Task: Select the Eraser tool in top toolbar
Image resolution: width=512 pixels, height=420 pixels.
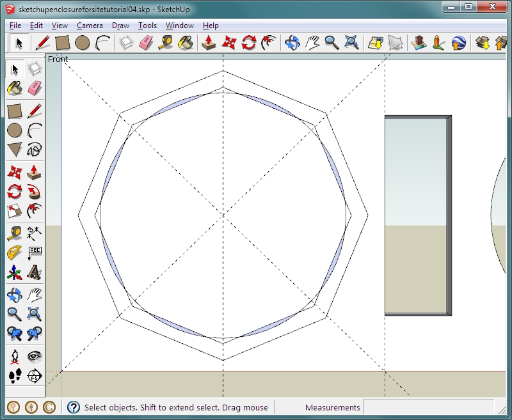Action: point(146,43)
